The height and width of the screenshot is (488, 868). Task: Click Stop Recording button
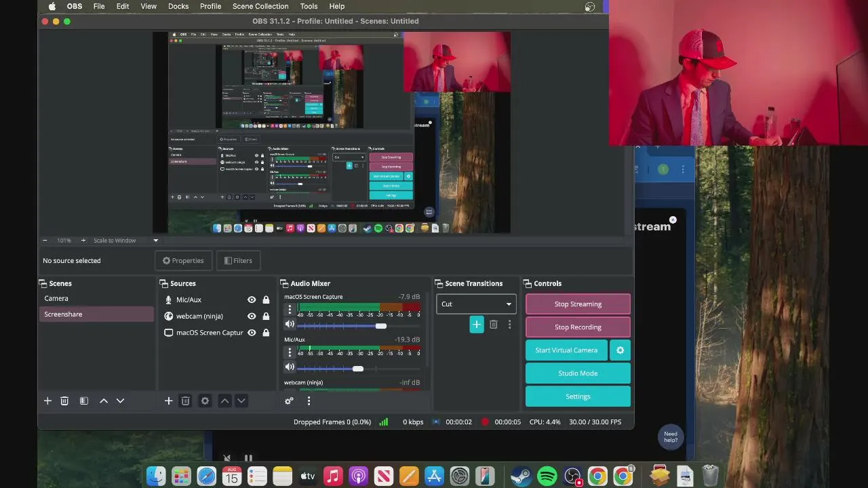coord(578,327)
